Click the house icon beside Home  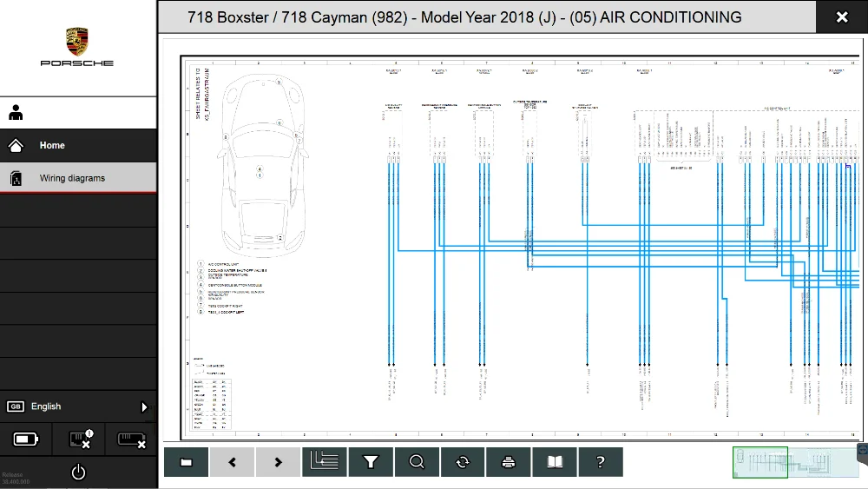point(16,145)
